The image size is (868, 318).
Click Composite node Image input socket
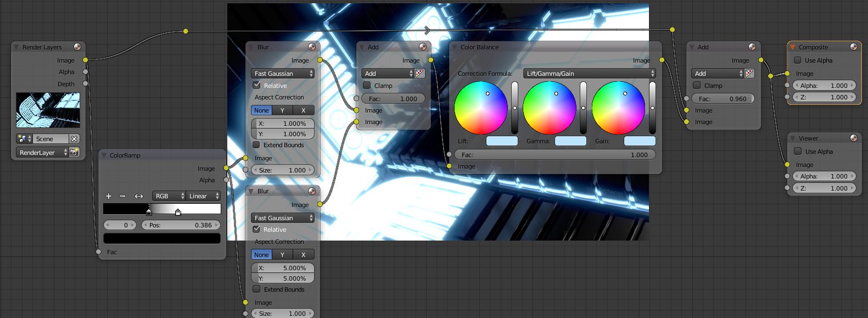point(787,73)
